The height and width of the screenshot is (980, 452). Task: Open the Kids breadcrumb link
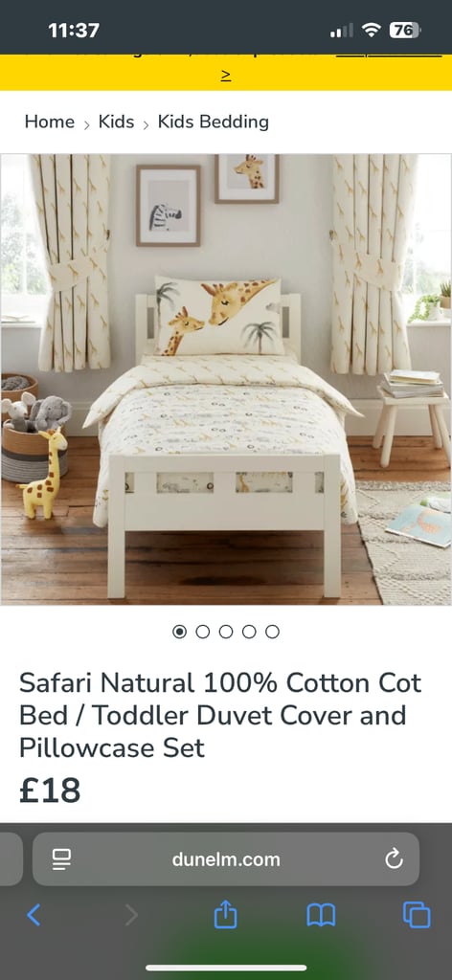point(116,122)
